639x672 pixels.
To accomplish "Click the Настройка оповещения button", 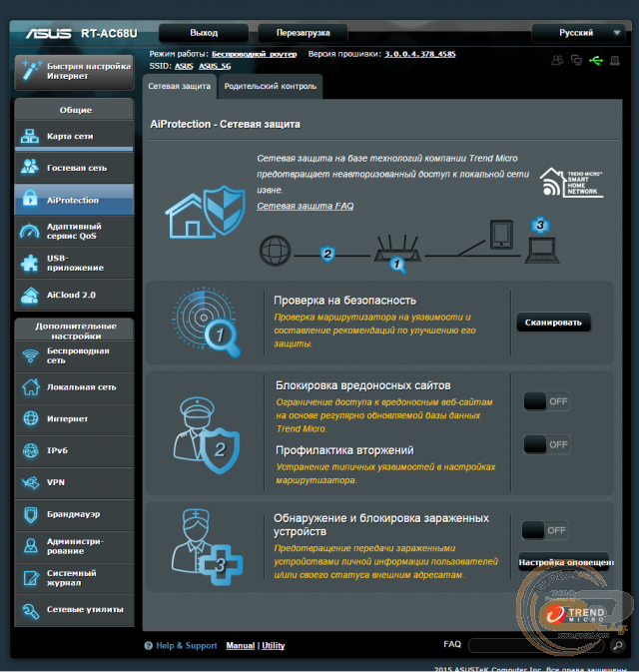I will pyautogui.click(x=564, y=562).
